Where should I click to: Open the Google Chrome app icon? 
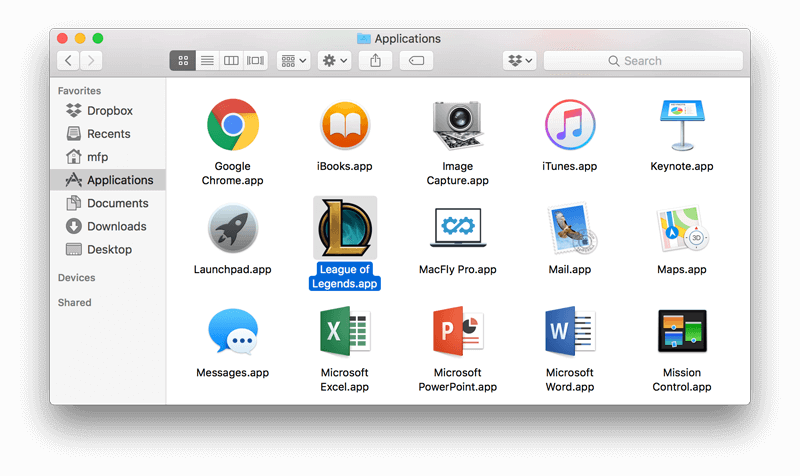click(x=232, y=125)
